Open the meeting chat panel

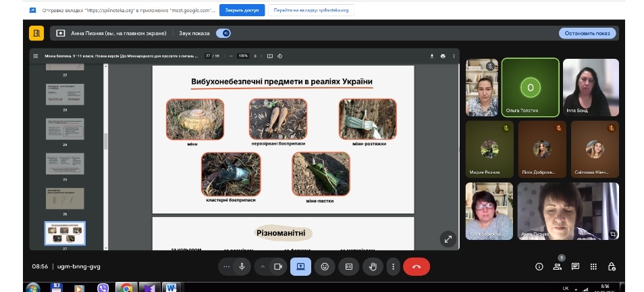coord(575,266)
